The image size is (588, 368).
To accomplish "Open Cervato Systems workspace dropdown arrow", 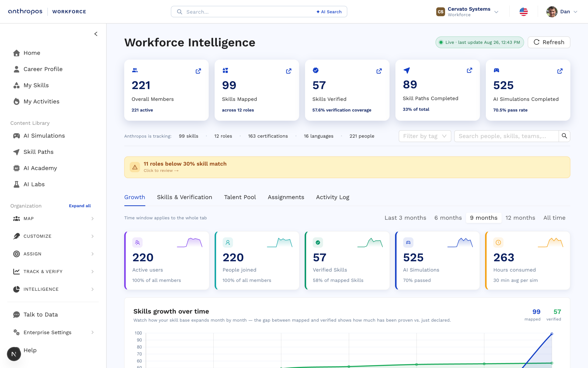I will click(x=496, y=12).
